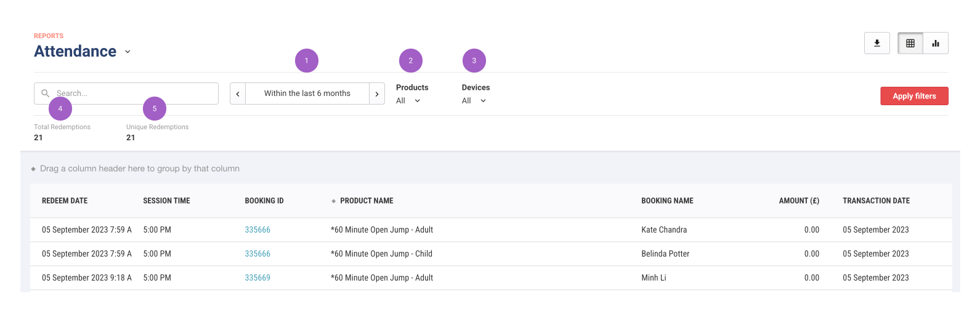This screenshot has width=980, height=315.
Task: Switch to table grid view
Action: [x=910, y=43]
